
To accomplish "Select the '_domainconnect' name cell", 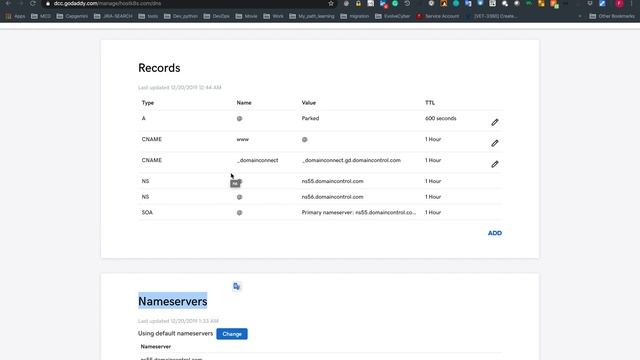I will [x=258, y=160].
